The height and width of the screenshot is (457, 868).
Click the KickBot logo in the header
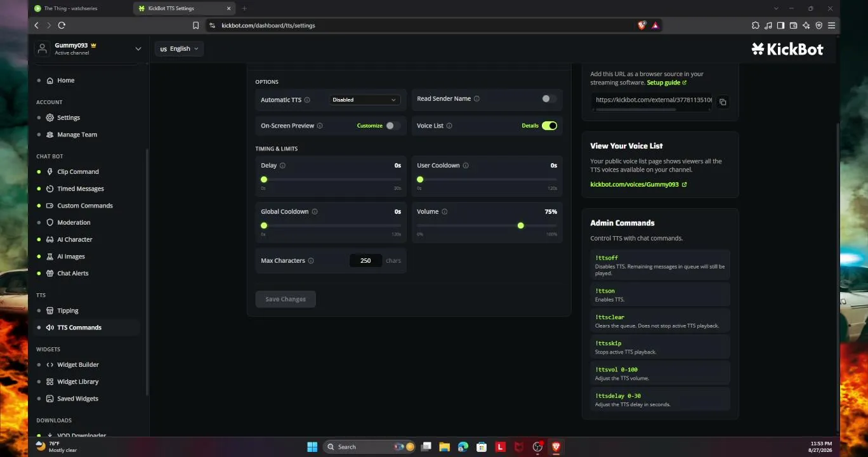pos(787,49)
